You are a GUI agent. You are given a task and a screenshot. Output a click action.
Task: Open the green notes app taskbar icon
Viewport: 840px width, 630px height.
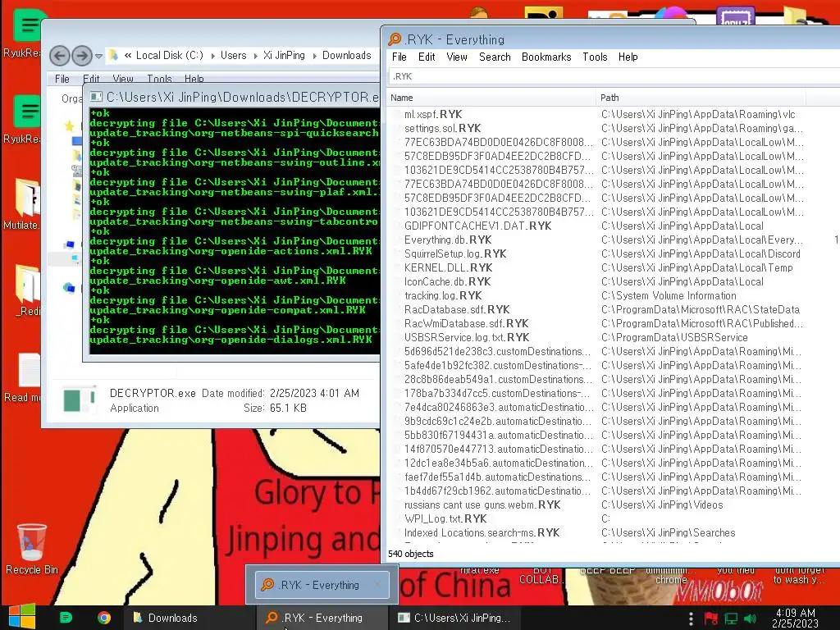click(x=66, y=618)
